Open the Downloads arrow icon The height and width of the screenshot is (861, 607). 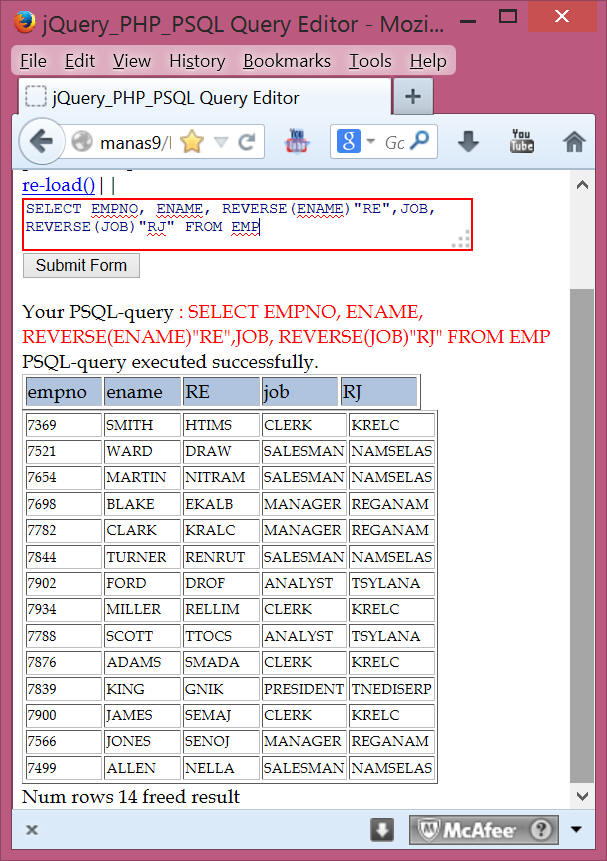[x=468, y=142]
